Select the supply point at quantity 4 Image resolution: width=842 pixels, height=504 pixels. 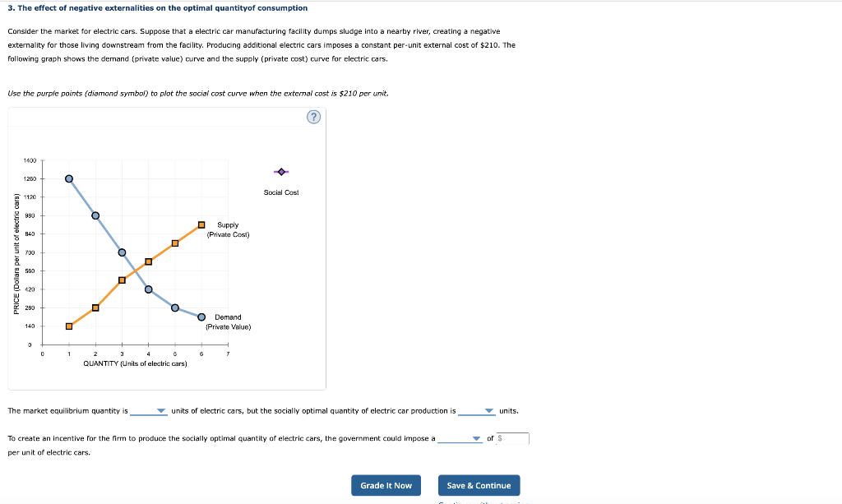click(x=148, y=261)
